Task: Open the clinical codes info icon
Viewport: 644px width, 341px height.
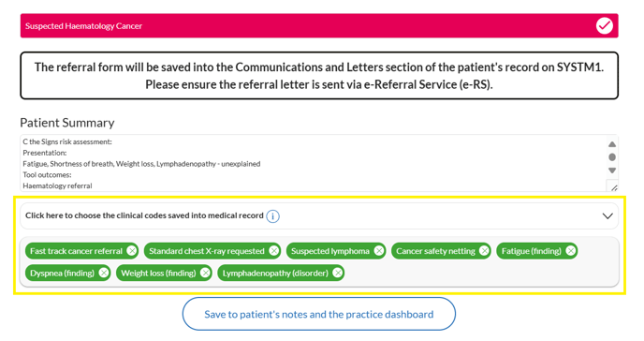Action: 272,216
